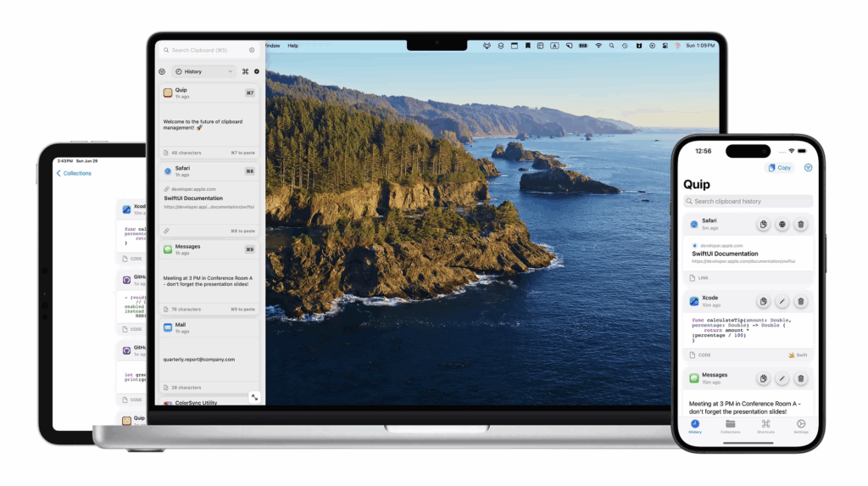Viewport: 868px width, 486px height.
Task: Delete the Safari clipboard item on iPhone
Action: tap(801, 225)
